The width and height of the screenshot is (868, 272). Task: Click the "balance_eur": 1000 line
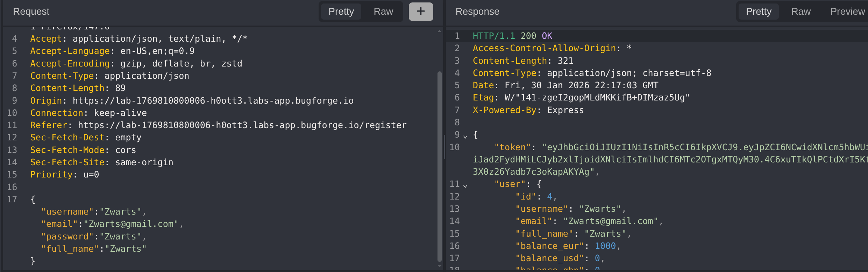click(568, 246)
